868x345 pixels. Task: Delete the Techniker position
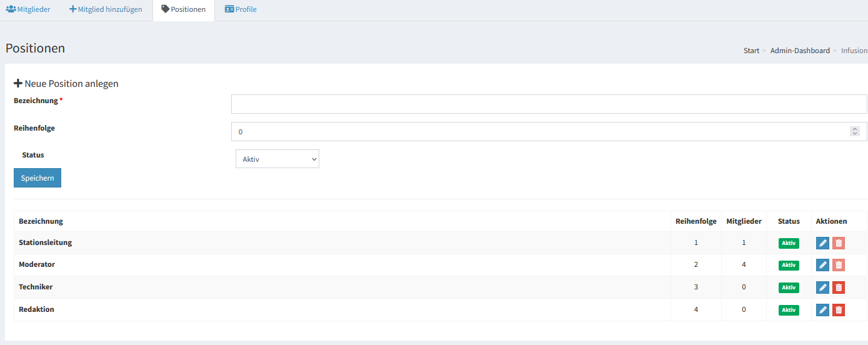839,287
